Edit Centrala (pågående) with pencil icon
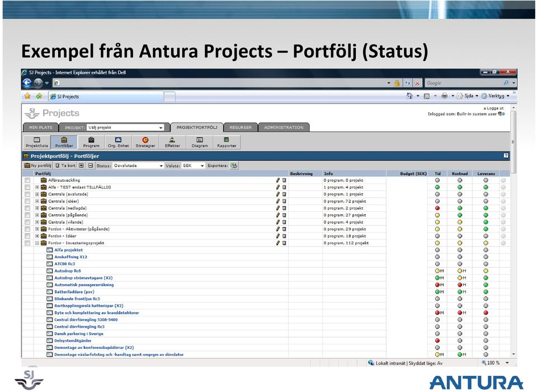This screenshot has width=537, height=392. (278, 215)
